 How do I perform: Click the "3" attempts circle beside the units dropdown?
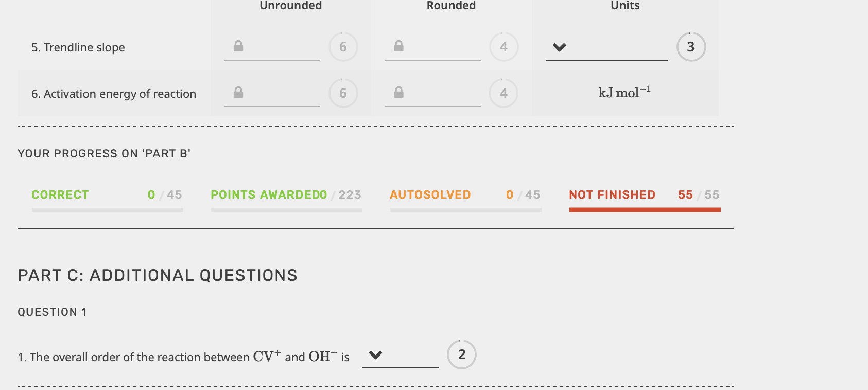pyautogui.click(x=691, y=47)
